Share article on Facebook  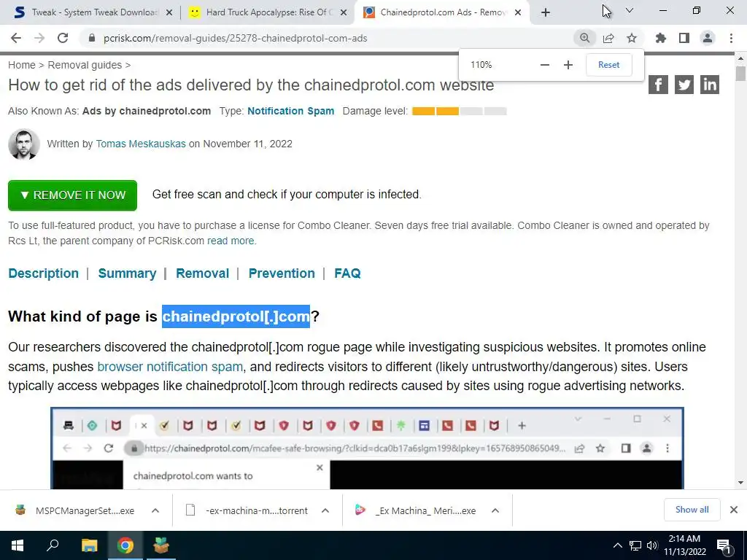pos(658,85)
